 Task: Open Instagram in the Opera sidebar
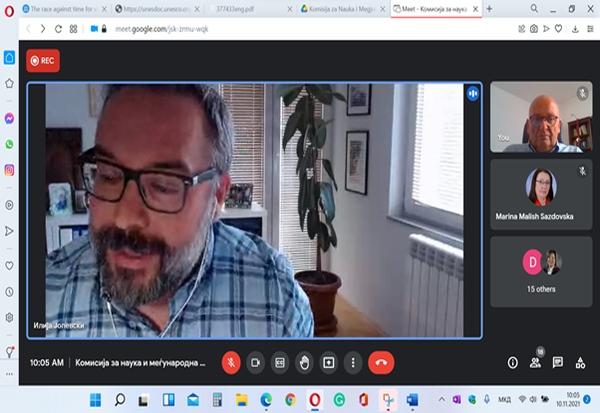coord(9,170)
